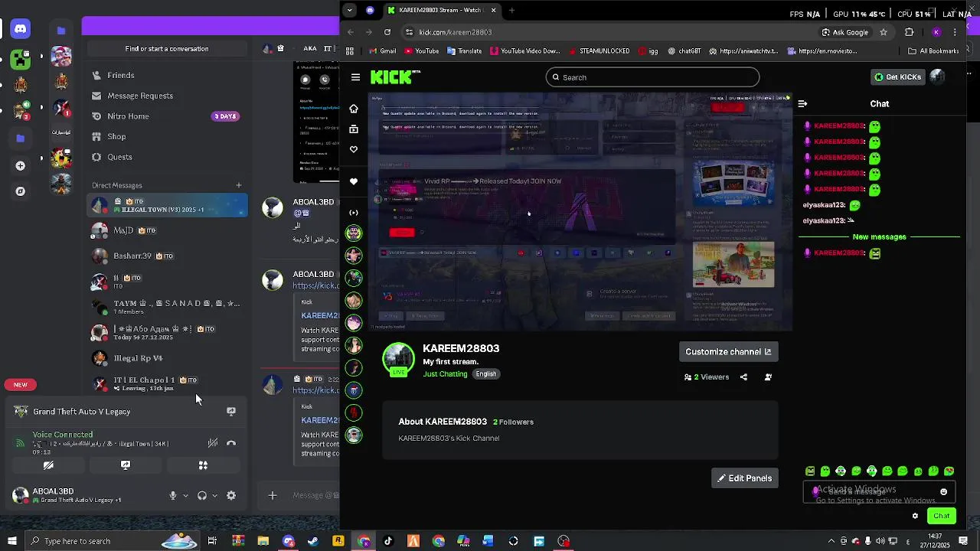Click Get KICKs button
The height and width of the screenshot is (551, 980).
tap(898, 77)
